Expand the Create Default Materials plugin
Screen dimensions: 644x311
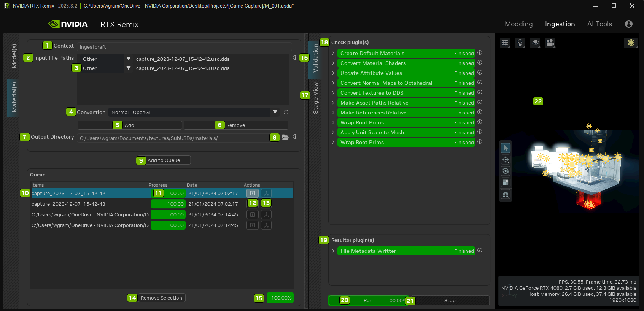point(333,53)
